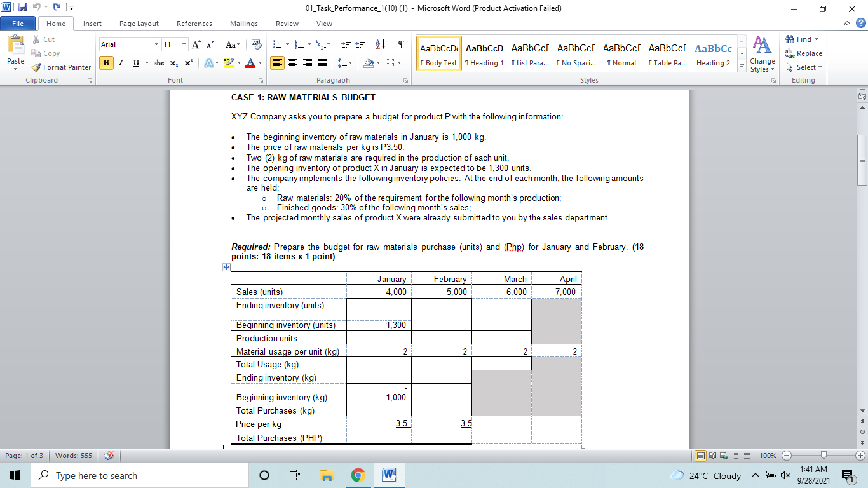
Task: Open the File menu
Action: point(18,23)
